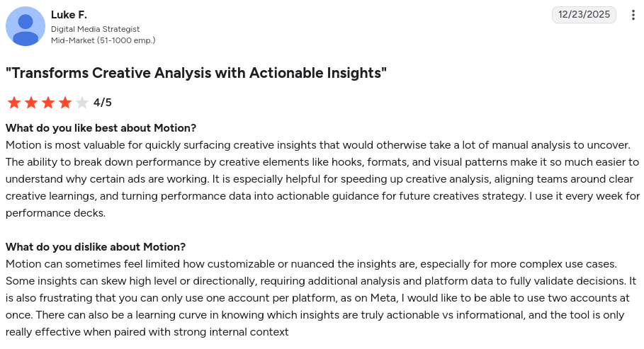This screenshot has width=644, height=349.
Task: Open the three-dot more options menu
Action: tap(633, 15)
